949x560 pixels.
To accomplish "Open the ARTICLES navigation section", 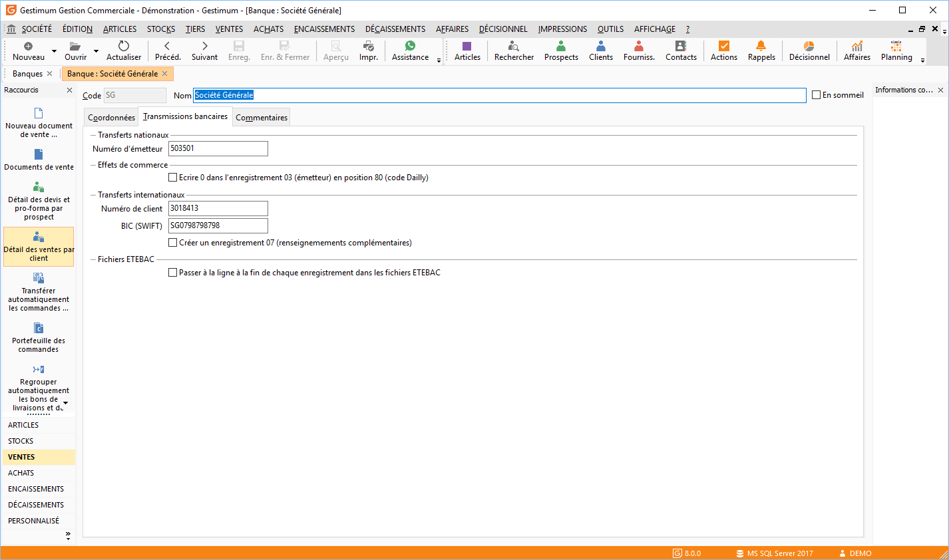I will pyautogui.click(x=39, y=425).
